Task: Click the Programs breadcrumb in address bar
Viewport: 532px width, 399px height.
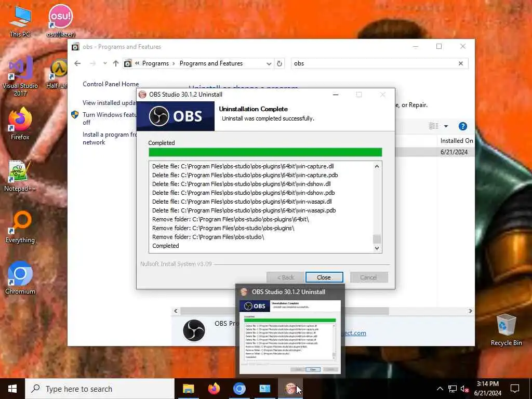Action: (155, 63)
